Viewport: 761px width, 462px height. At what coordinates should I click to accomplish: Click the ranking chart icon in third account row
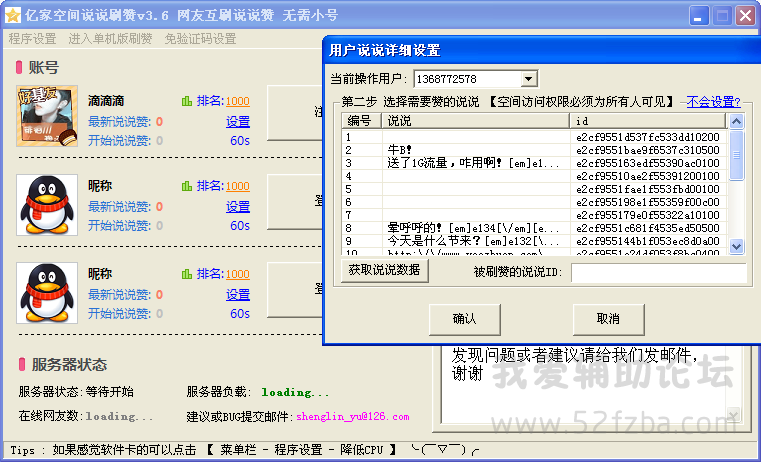click(x=187, y=274)
